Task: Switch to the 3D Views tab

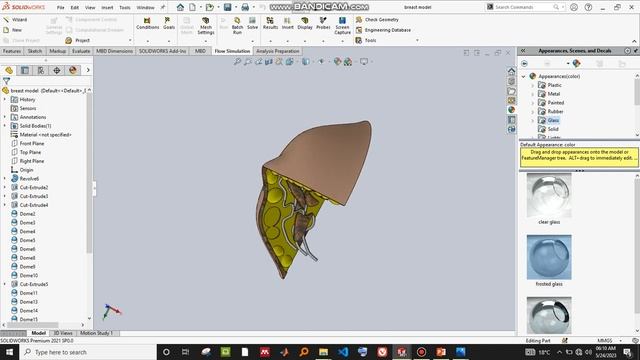Action: pos(63,333)
